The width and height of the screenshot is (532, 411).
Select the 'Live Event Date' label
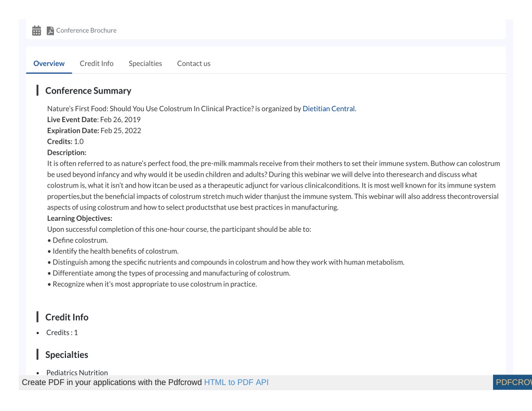click(72, 120)
